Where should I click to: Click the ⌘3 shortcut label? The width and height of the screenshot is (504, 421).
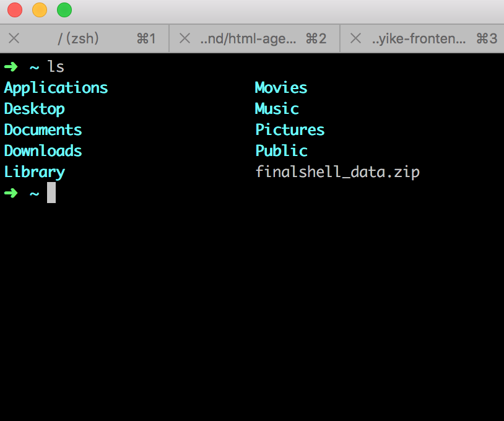pyautogui.click(x=486, y=38)
